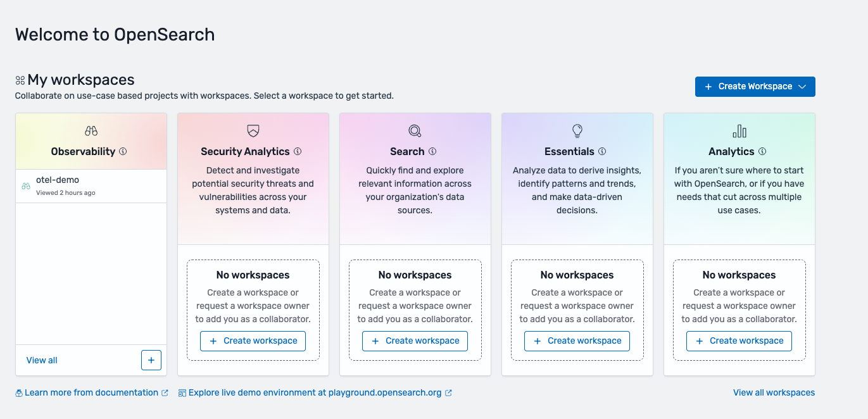The height and width of the screenshot is (419, 868).
Task: Create workspace under the Analytics card
Action: click(x=739, y=341)
